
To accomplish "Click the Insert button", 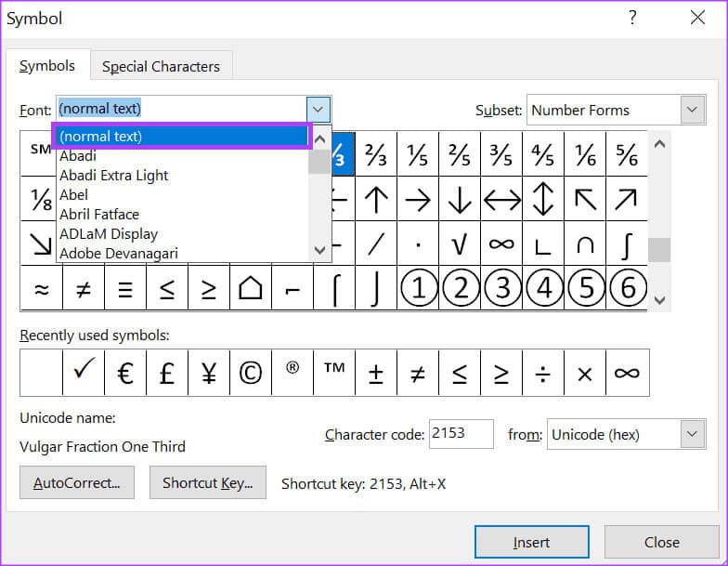I will click(x=531, y=542).
